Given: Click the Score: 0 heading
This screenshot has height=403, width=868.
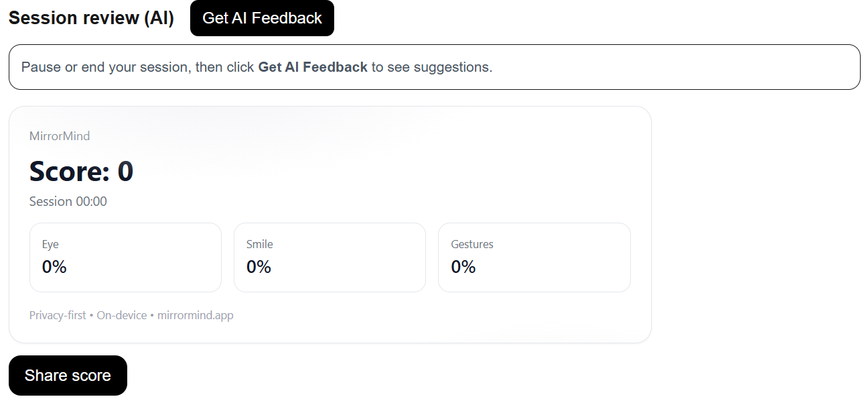Looking at the screenshot, I should click(82, 172).
